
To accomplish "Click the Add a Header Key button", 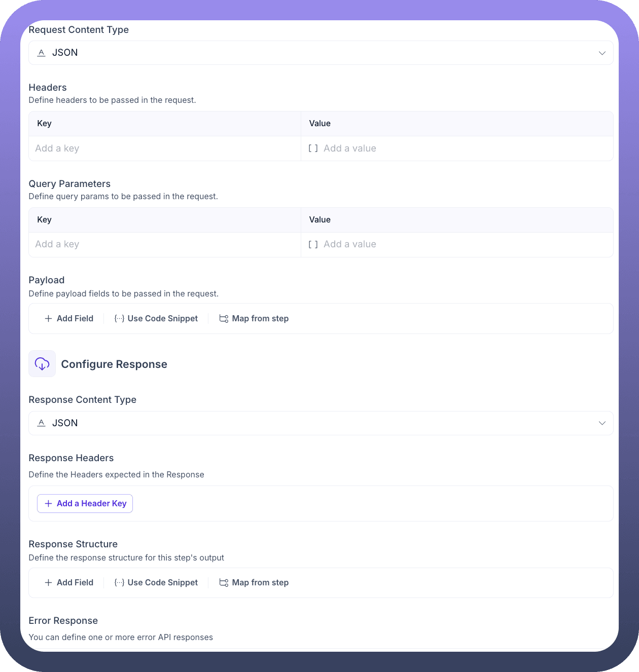I will (85, 504).
